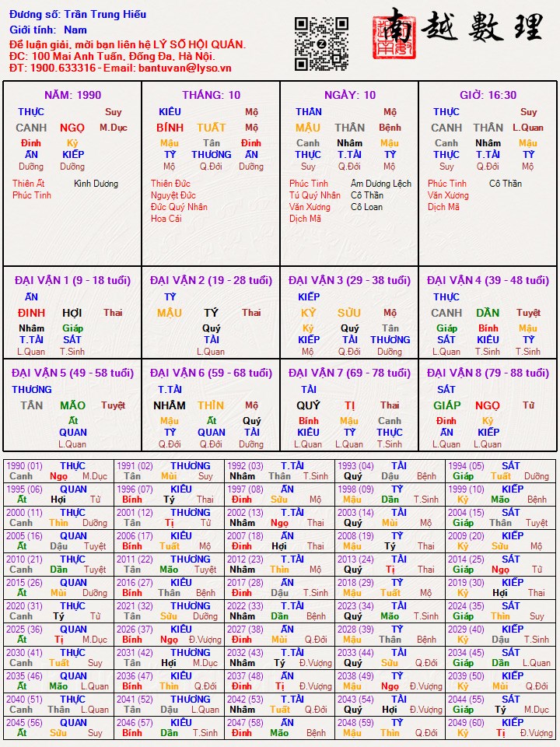Click the Kình Dương star label
560x747 pixels.
click(96, 184)
